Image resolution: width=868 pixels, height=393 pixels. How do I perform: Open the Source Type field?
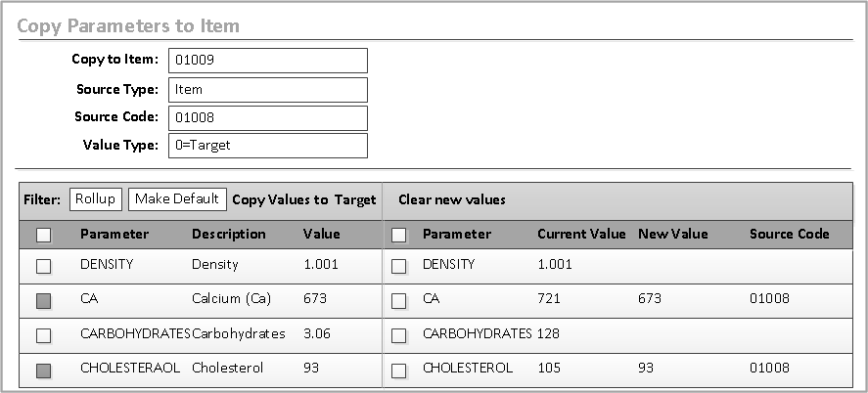(x=267, y=90)
